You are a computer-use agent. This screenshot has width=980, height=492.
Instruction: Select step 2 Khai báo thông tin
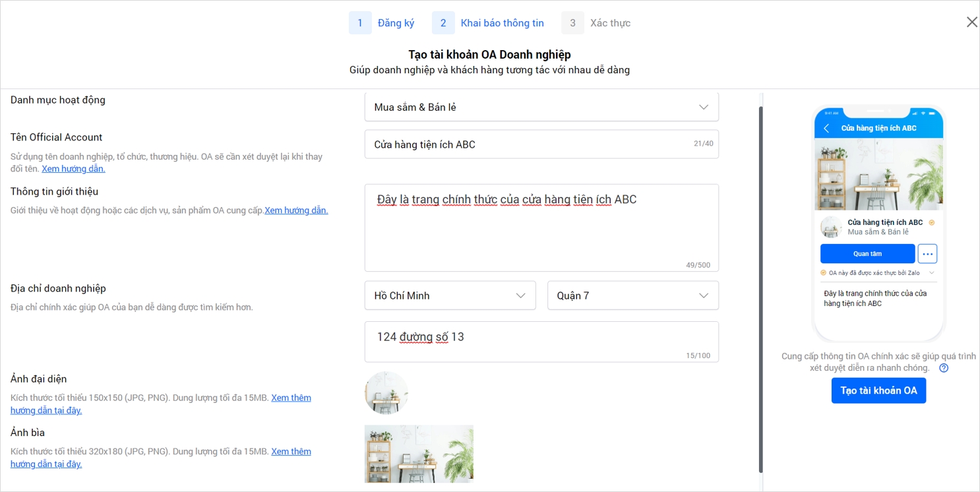[x=488, y=23]
